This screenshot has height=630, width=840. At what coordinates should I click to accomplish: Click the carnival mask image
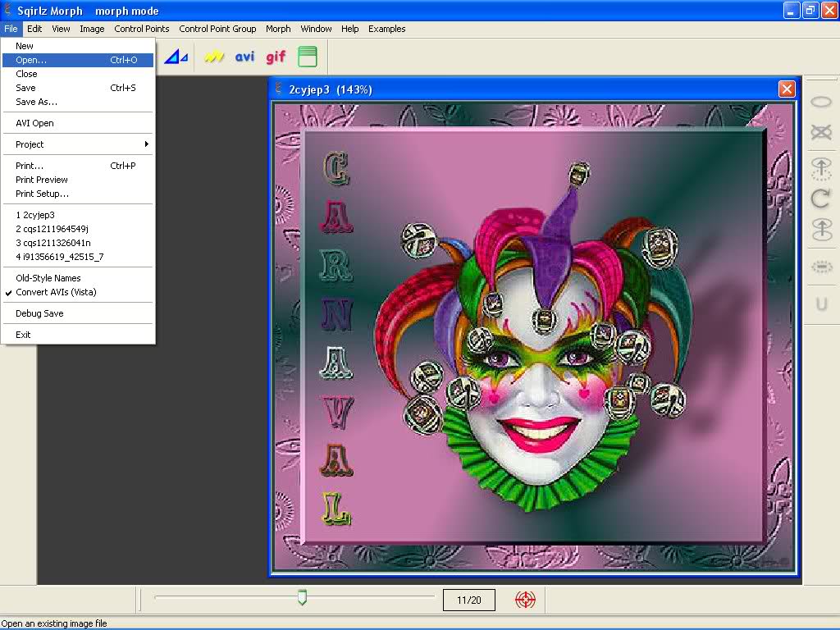(x=533, y=337)
